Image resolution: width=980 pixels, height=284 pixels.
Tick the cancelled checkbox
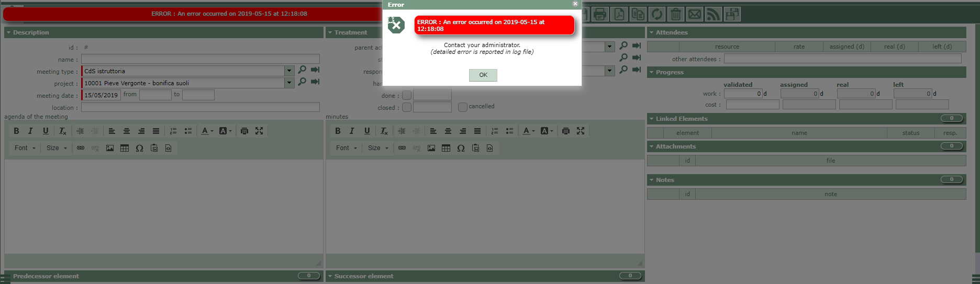coord(462,107)
